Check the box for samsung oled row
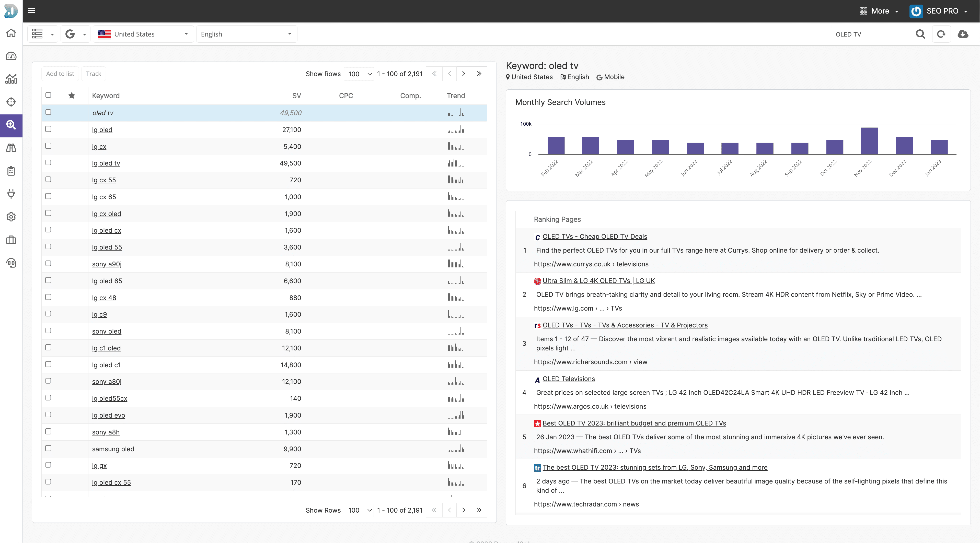980x543 pixels. (48, 448)
